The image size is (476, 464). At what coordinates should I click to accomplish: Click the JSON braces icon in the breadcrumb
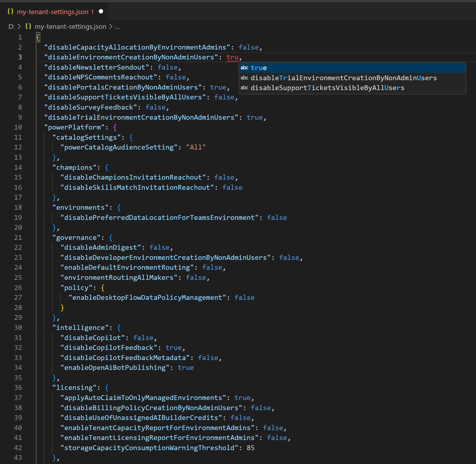coord(28,26)
